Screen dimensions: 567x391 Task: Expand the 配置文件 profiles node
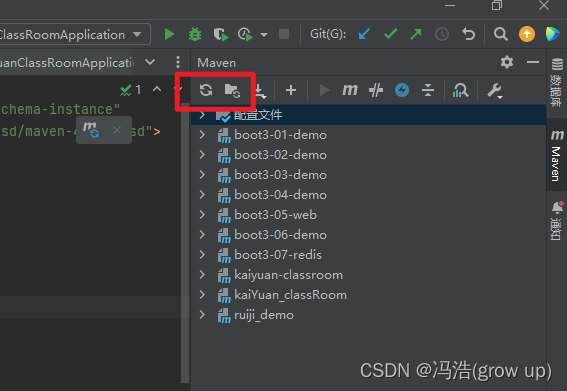(x=202, y=115)
